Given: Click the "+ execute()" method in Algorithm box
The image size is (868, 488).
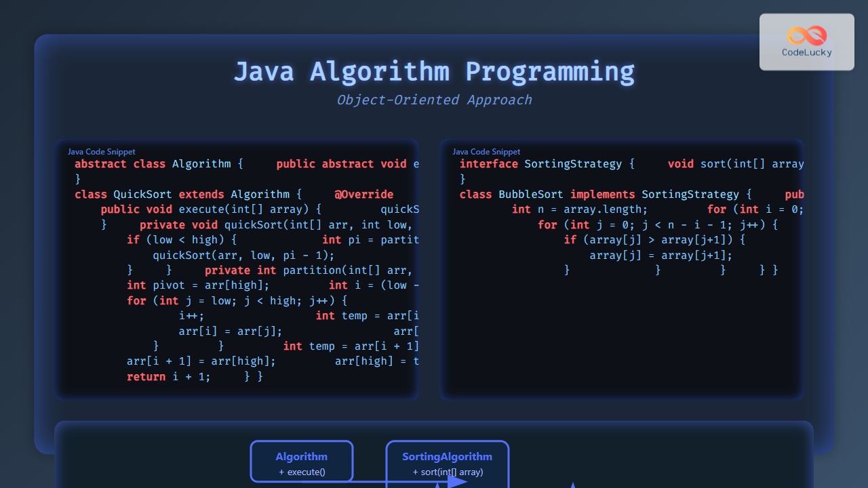Looking at the screenshot, I should [302, 472].
